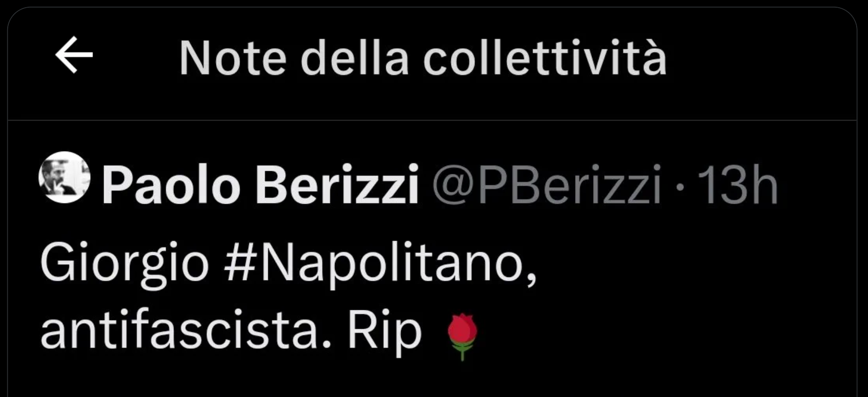This screenshot has width=868, height=397.
Task: Click the divider line under the header
Action: pyautogui.click(x=432, y=121)
